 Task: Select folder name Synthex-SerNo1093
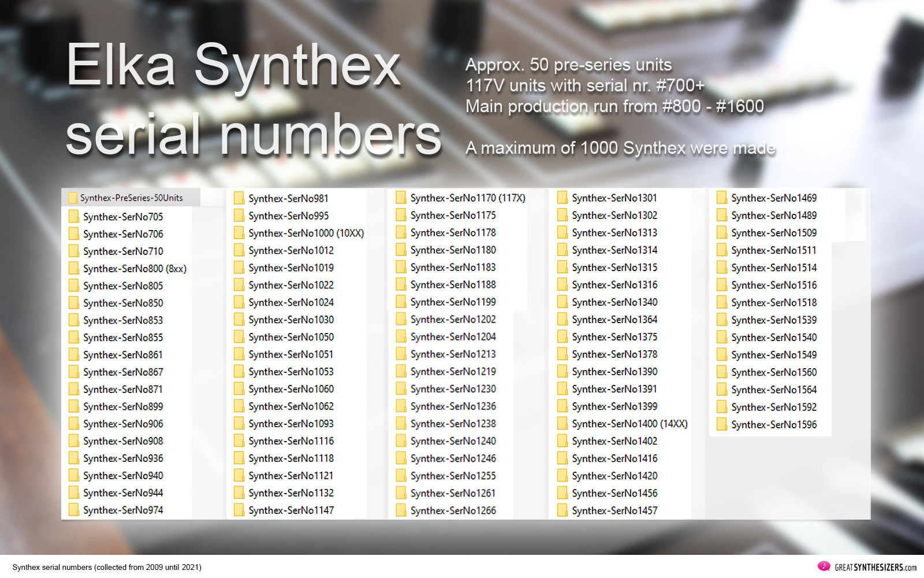291,424
